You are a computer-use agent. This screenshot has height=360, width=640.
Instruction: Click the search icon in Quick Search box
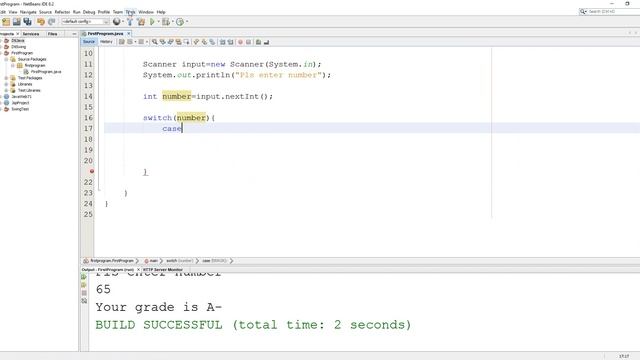(583, 12)
